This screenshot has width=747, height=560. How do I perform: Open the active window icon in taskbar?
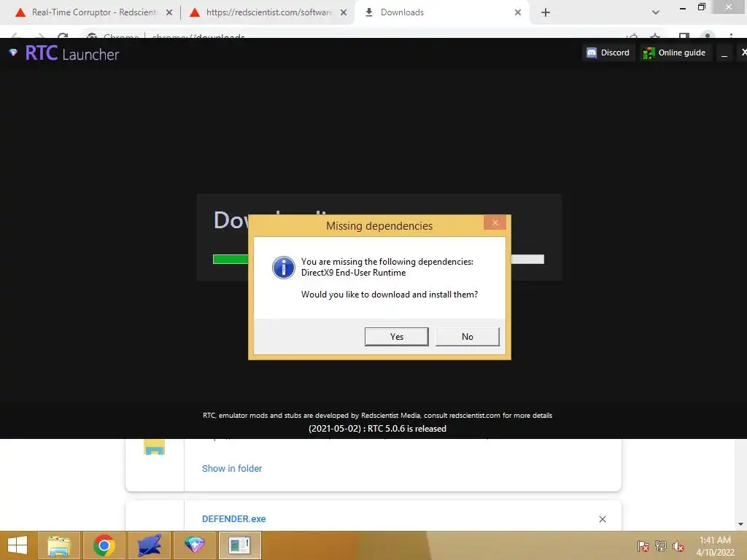pyautogui.click(x=239, y=545)
